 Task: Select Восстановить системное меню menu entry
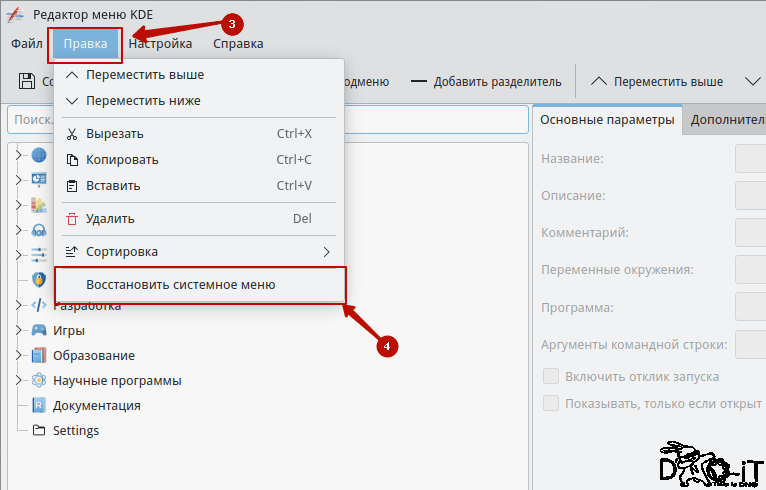(199, 285)
